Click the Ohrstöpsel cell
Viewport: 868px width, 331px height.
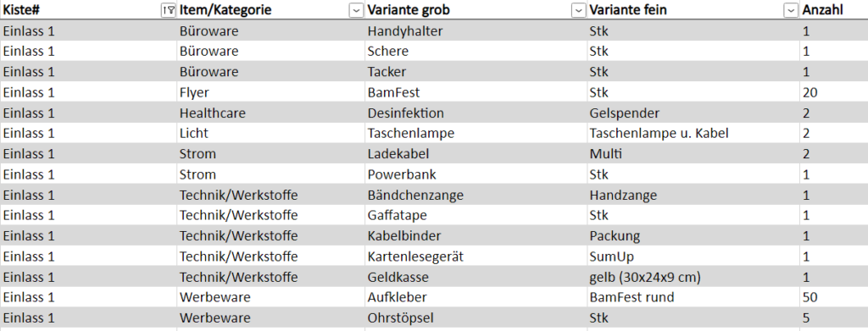tap(476, 318)
